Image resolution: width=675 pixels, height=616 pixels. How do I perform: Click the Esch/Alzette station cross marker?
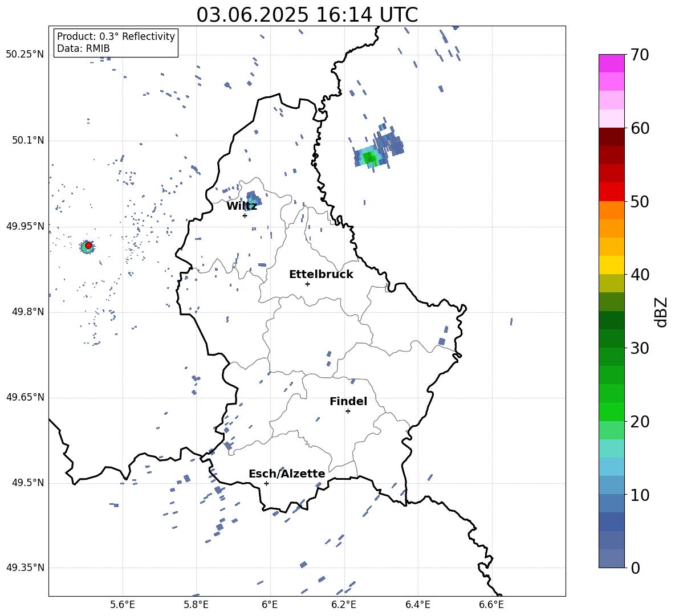click(266, 483)
